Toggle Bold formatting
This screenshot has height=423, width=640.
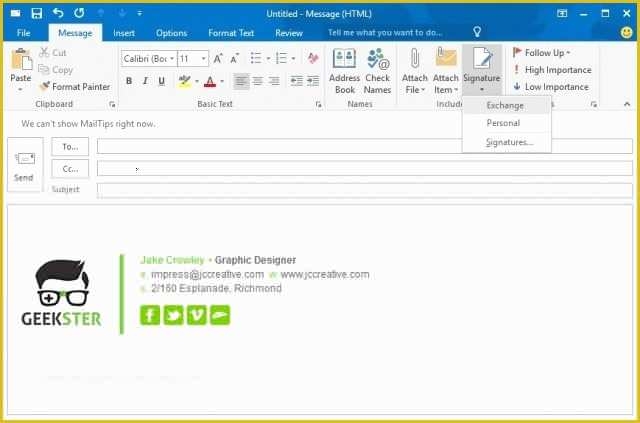click(x=129, y=81)
